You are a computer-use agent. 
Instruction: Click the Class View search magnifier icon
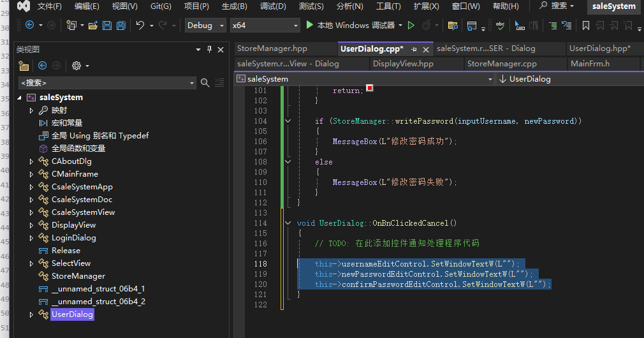click(205, 83)
